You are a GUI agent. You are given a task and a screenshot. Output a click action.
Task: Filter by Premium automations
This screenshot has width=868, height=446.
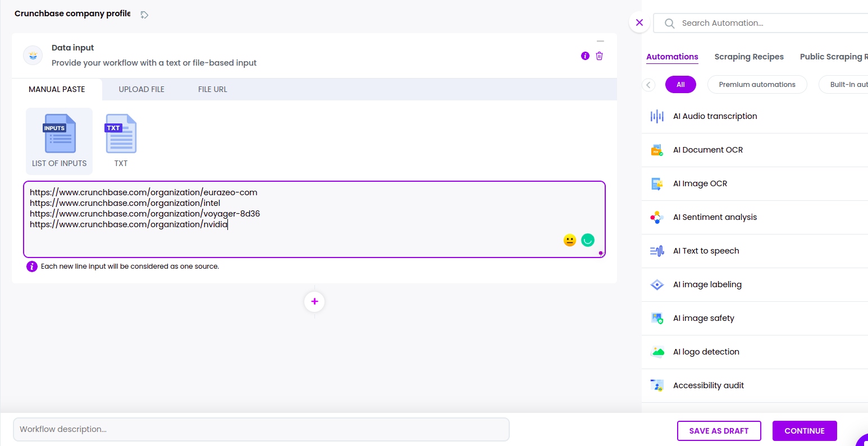click(x=757, y=84)
